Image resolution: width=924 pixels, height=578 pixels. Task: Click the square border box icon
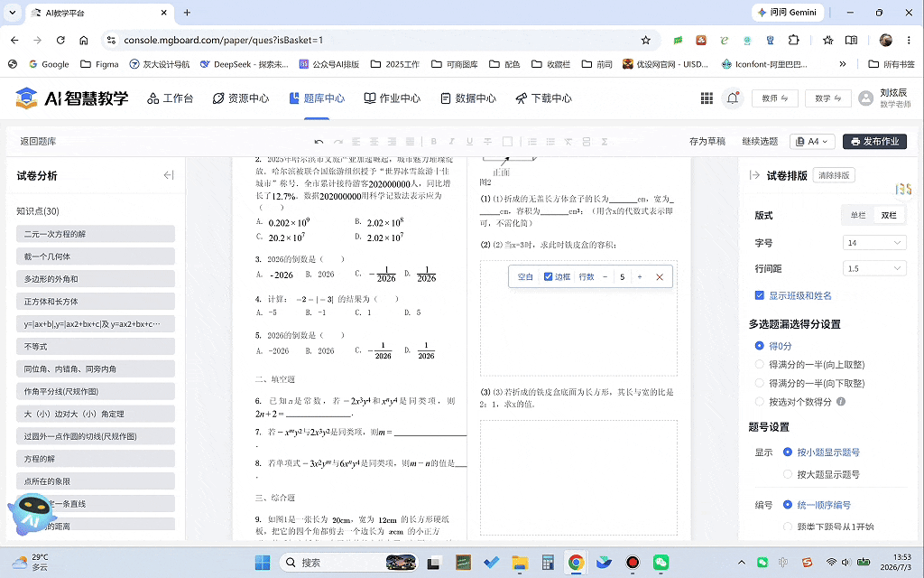click(x=507, y=142)
